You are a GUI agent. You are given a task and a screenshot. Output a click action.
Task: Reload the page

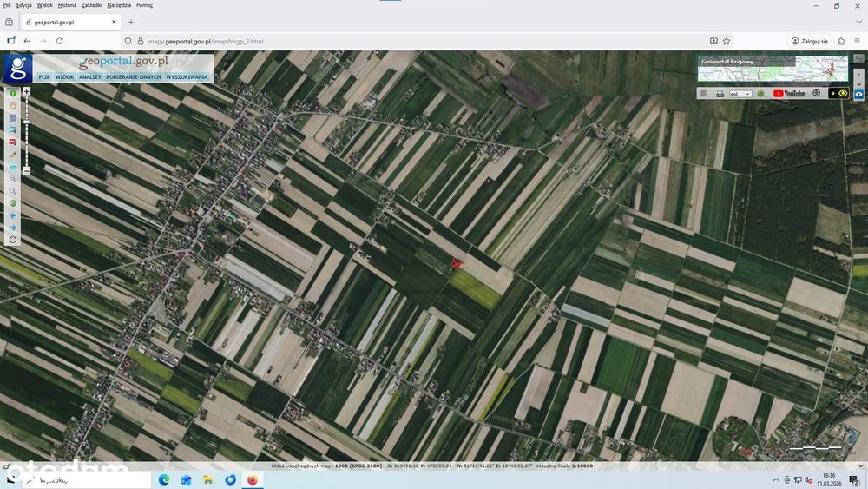click(60, 41)
